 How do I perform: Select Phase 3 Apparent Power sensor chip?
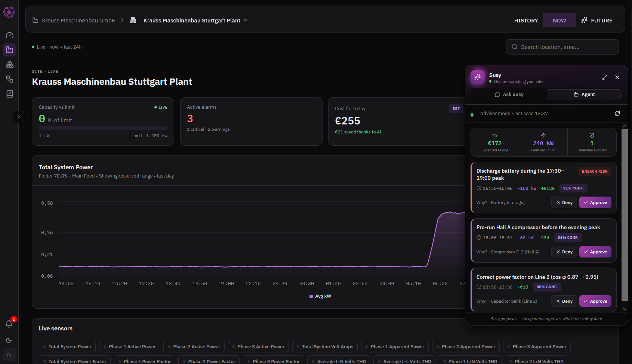pos(537,347)
